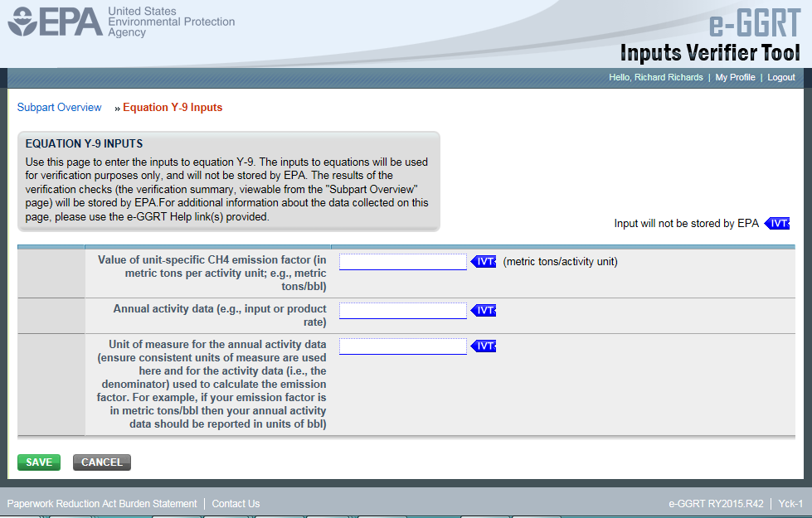Click 'United States Environmental Protection Agency' text
Viewport: 812px width, 518px height.
tap(172, 22)
